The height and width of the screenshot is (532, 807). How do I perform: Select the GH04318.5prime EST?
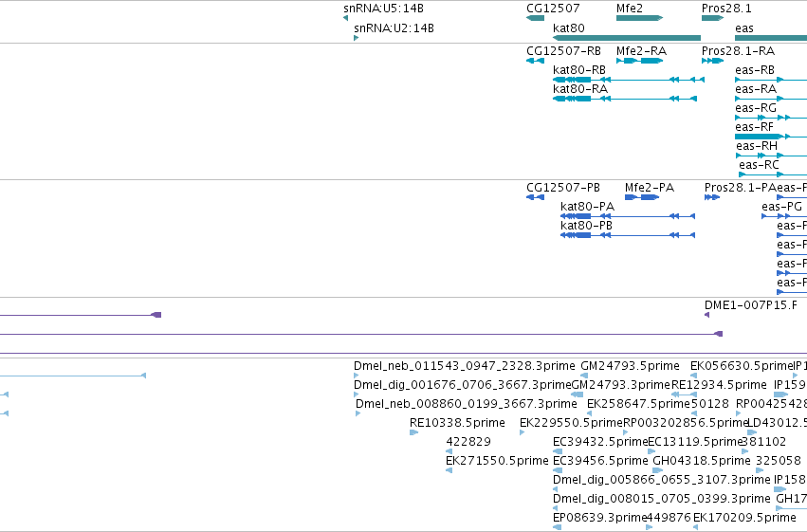click(658, 470)
